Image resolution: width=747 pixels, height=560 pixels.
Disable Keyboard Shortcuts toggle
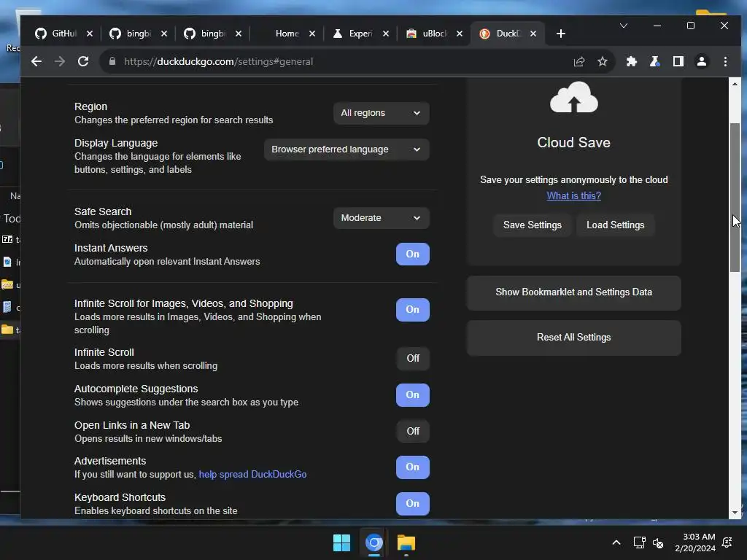coord(413,503)
